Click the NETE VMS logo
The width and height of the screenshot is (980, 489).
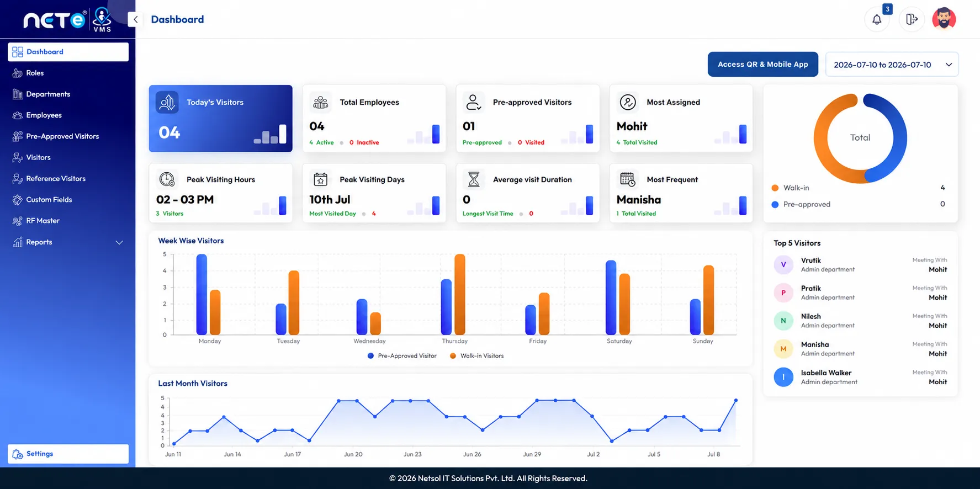point(67,20)
